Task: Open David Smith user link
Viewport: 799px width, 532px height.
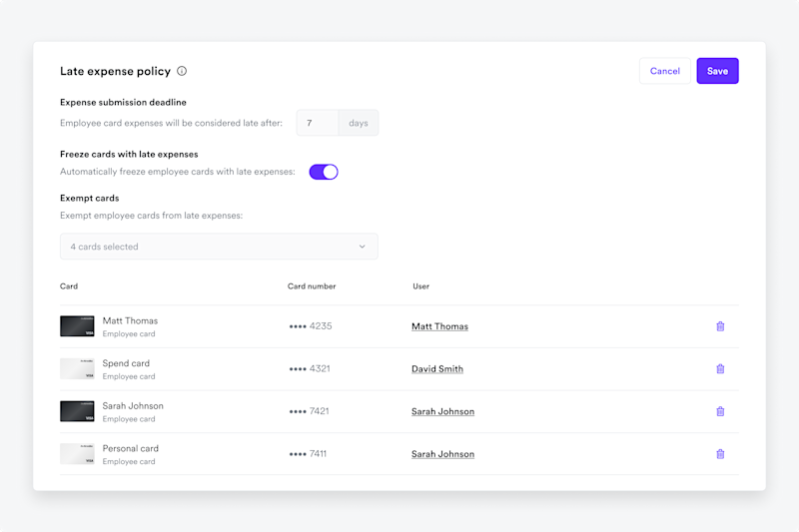Action: pos(437,368)
